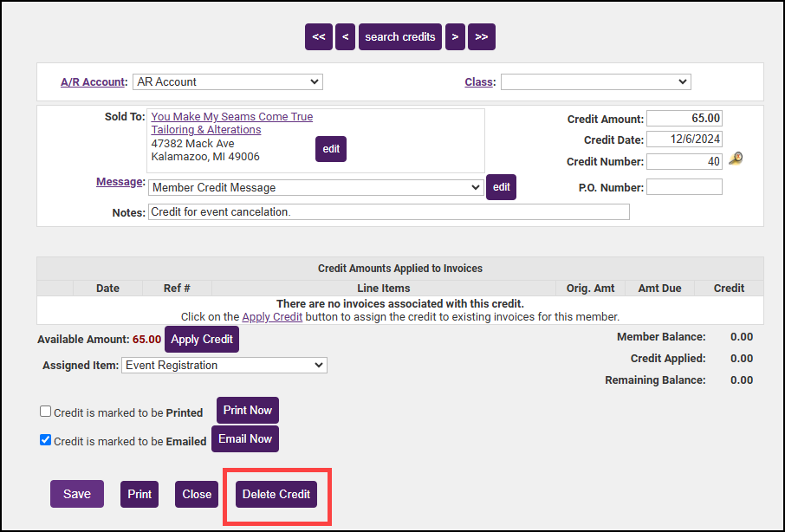This screenshot has width=785, height=532.
Task: Open the A/R Account dropdown
Action: pyautogui.click(x=227, y=82)
